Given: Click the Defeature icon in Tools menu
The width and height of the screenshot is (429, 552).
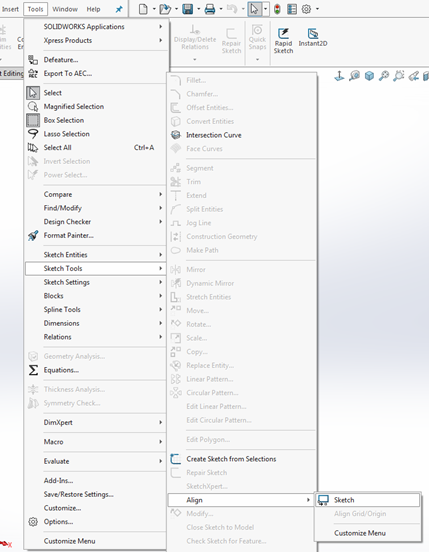Looking at the screenshot, I should click(33, 60).
